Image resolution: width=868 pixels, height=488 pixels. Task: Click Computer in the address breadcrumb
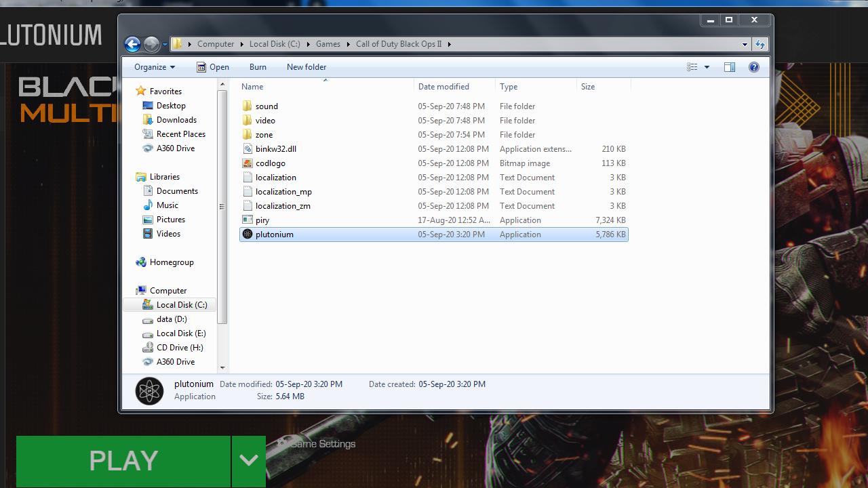pos(216,44)
